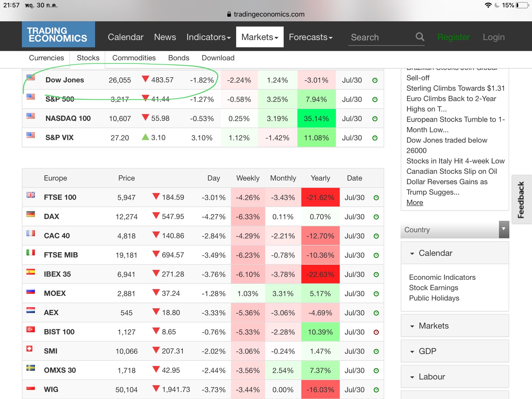Open the Economic Indicators link
Viewport: 532px width, 399px height.
(442, 277)
